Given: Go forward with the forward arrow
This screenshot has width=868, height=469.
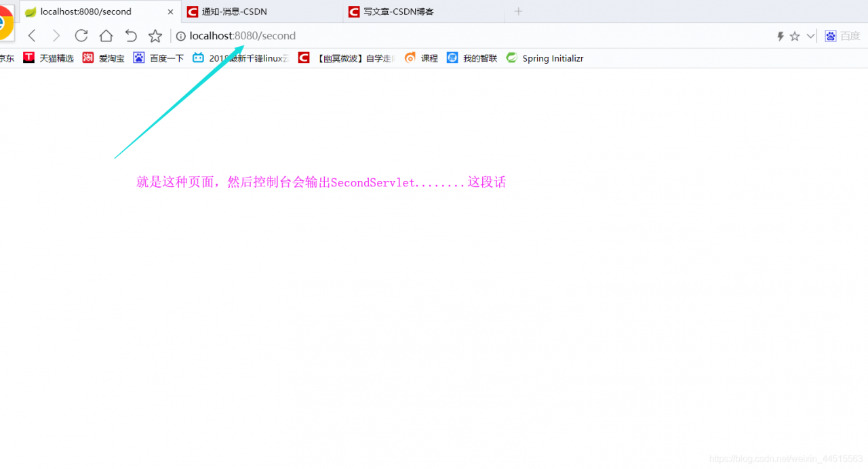Looking at the screenshot, I should [x=56, y=36].
